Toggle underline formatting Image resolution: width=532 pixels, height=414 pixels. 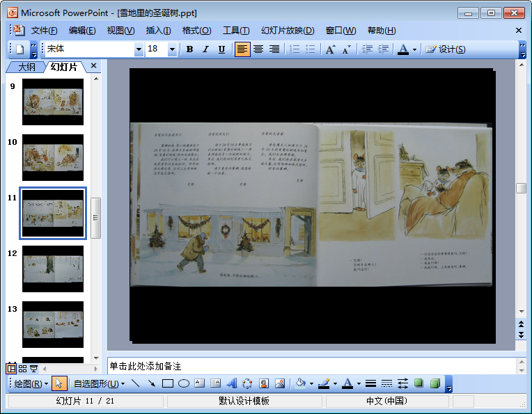221,49
